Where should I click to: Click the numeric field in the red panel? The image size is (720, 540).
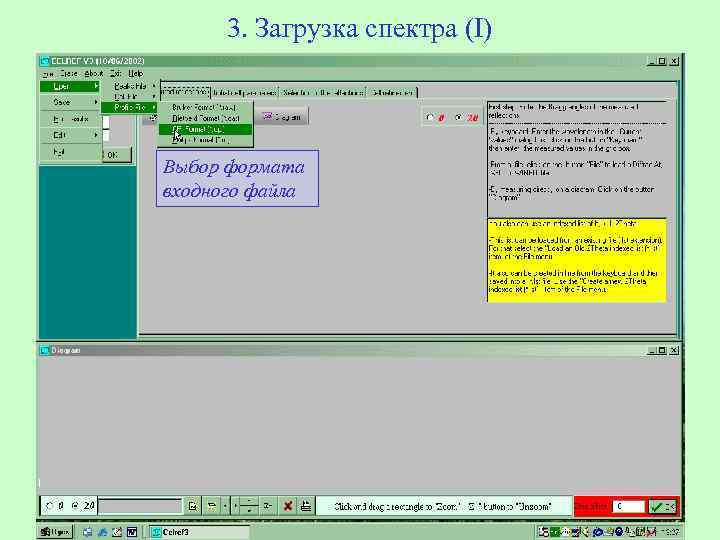click(628, 506)
